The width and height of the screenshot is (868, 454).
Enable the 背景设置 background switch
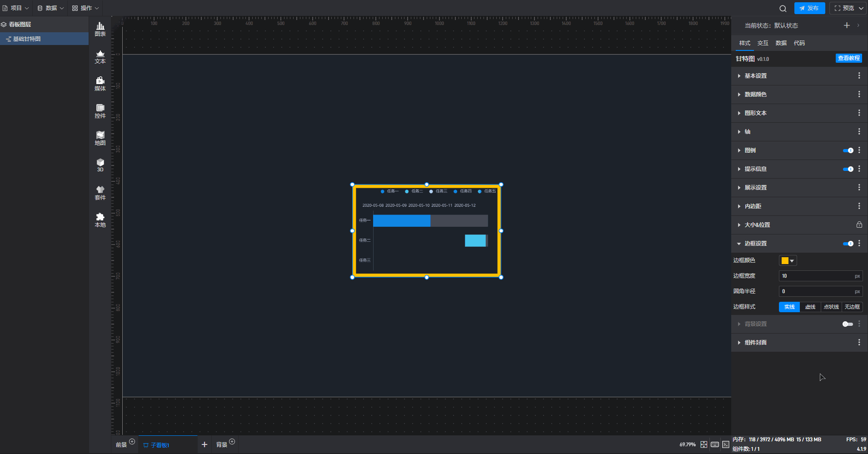847,324
